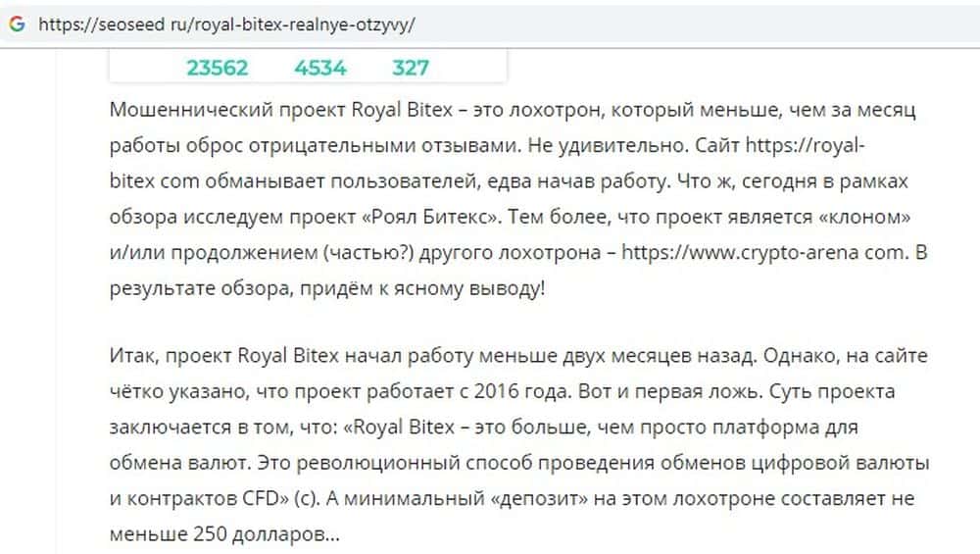Click the word 'клоном' in quotes

pyautogui.click(x=864, y=217)
